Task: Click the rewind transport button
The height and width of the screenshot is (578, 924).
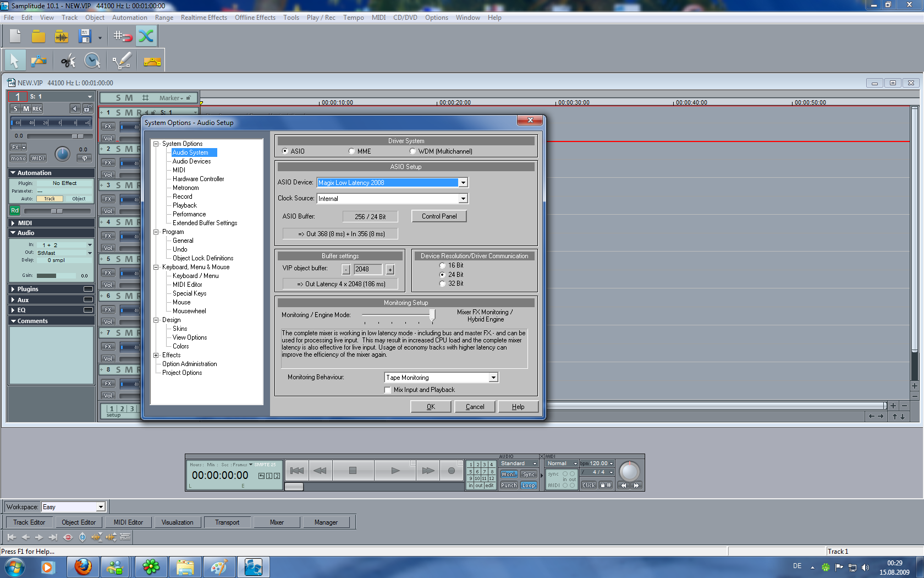Action: point(320,471)
